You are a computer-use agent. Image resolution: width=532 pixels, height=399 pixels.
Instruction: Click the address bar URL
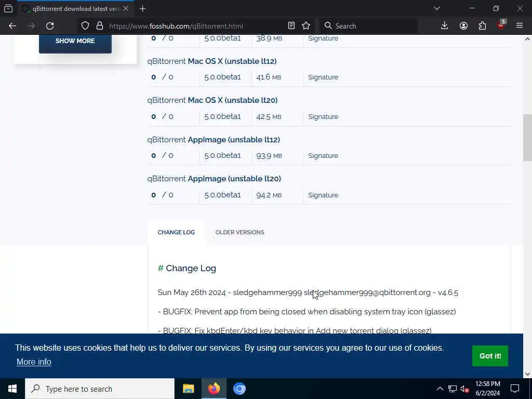click(x=176, y=26)
